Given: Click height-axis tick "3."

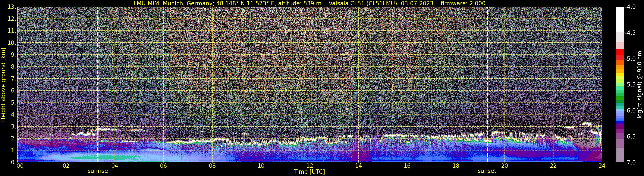Looking at the screenshot, I should coord(13,126).
